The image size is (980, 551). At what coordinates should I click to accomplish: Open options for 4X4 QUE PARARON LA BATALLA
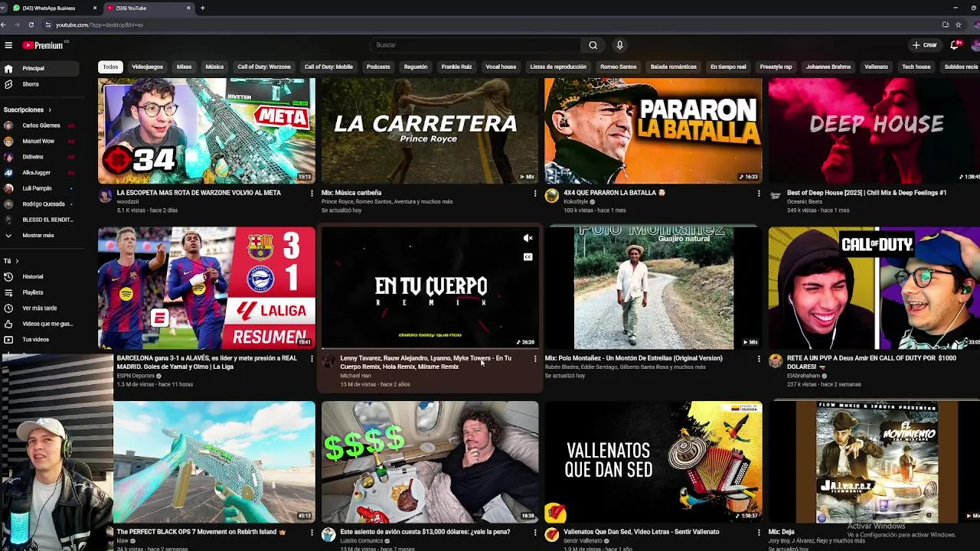pos(759,194)
